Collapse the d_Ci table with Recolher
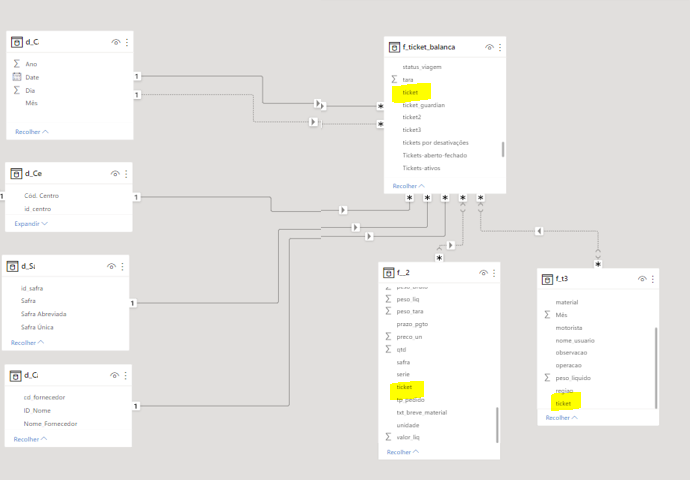This screenshot has height=480, width=690. tap(30, 439)
